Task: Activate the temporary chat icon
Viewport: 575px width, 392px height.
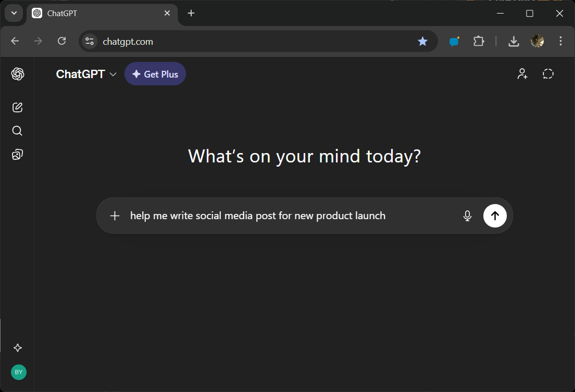Action: (548, 74)
